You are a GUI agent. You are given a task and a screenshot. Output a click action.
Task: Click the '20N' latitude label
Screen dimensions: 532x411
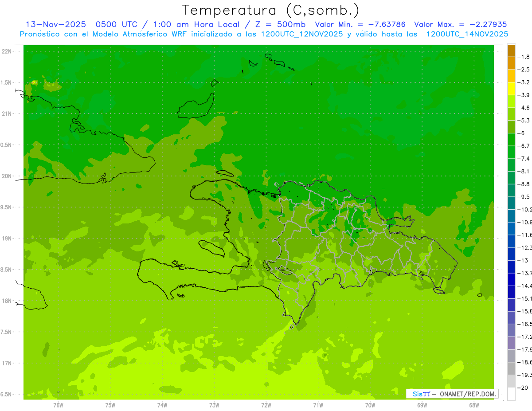coord(7,176)
